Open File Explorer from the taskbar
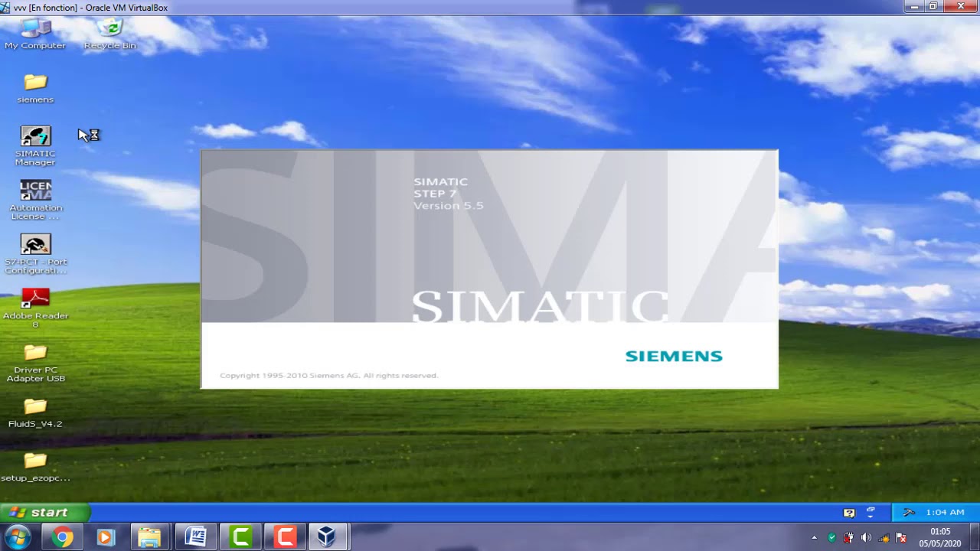Viewport: 980px width, 551px height. coord(150,537)
